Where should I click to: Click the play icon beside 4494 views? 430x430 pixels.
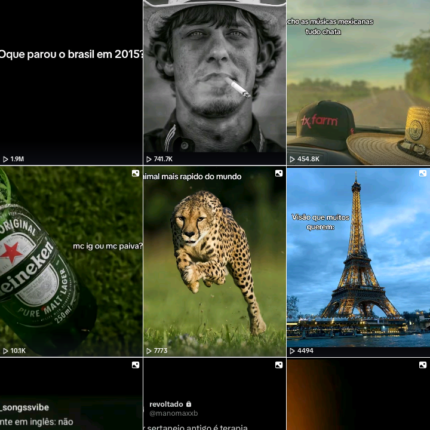(292, 351)
